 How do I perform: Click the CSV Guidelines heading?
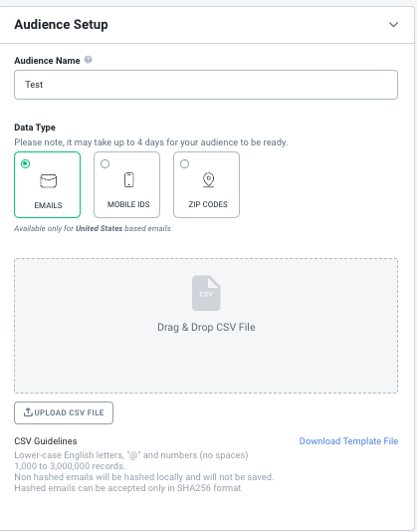[x=46, y=441]
